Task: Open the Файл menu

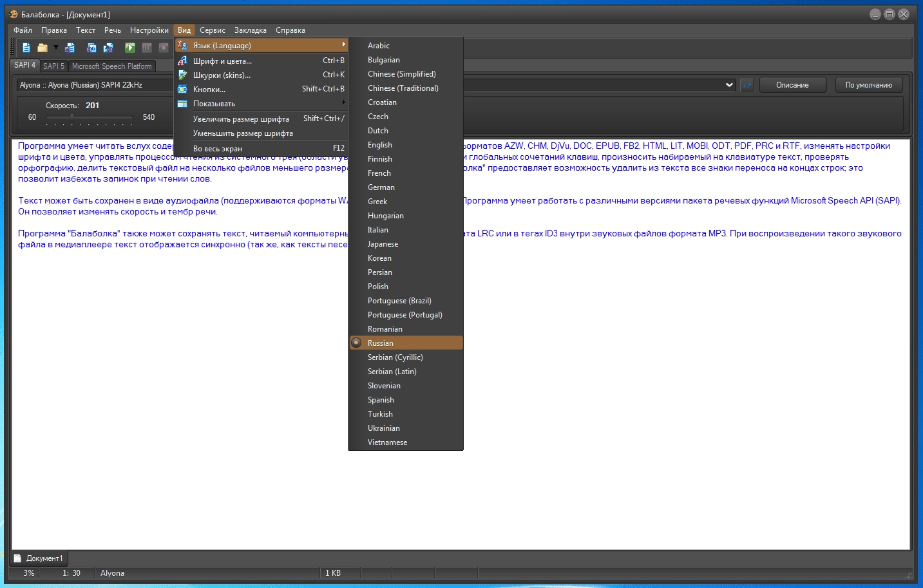Action: point(23,30)
